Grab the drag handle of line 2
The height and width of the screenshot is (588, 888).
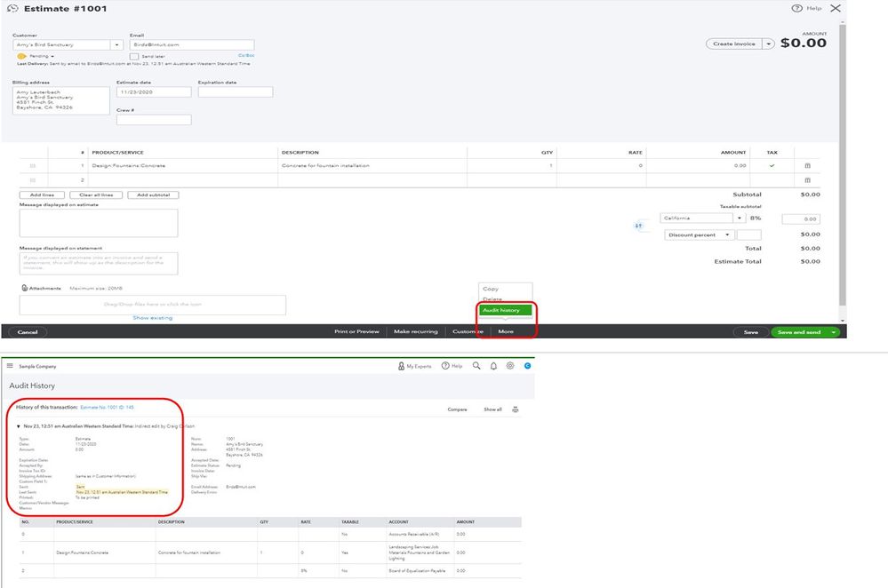[32, 180]
